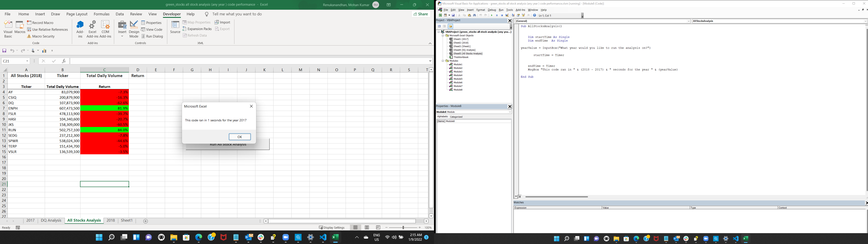Open the Name Box dropdown showing C21
Image resolution: width=868 pixels, height=244 pixels.
click(x=27, y=61)
